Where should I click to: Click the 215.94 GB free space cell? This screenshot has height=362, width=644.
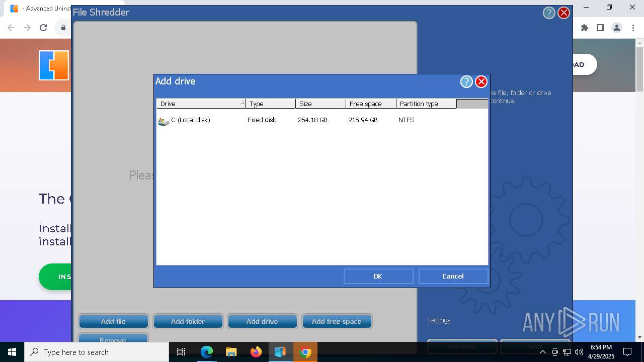[x=363, y=120]
